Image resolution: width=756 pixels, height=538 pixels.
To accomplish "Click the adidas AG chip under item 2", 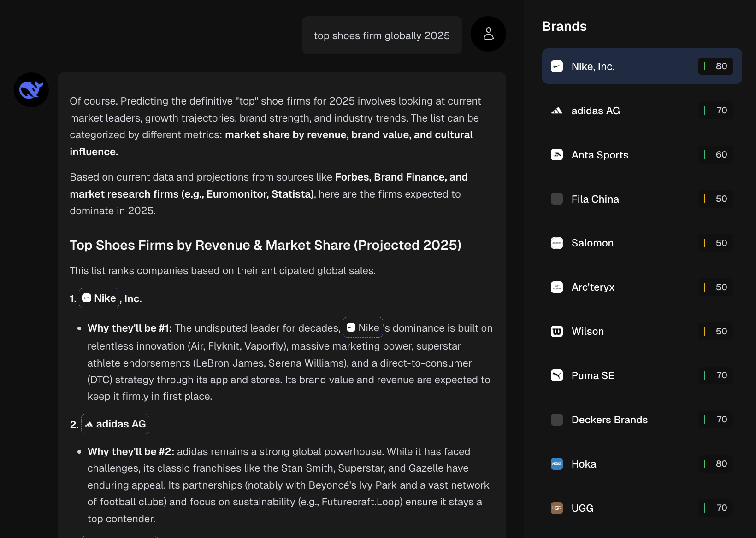I will 115,424.
